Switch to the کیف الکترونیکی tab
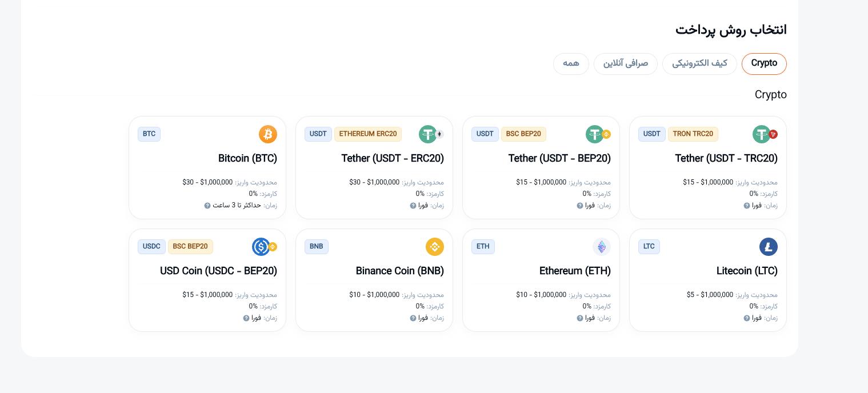868x393 pixels. point(699,63)
